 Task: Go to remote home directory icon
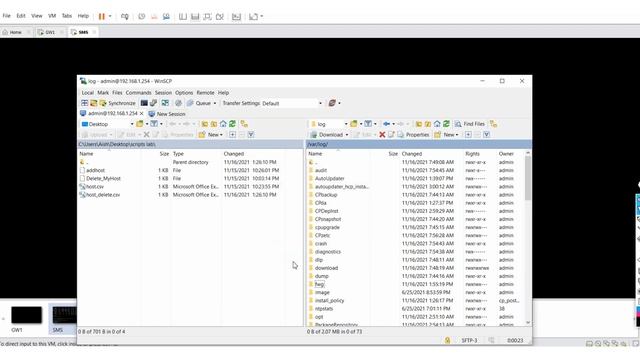[437, 124]
